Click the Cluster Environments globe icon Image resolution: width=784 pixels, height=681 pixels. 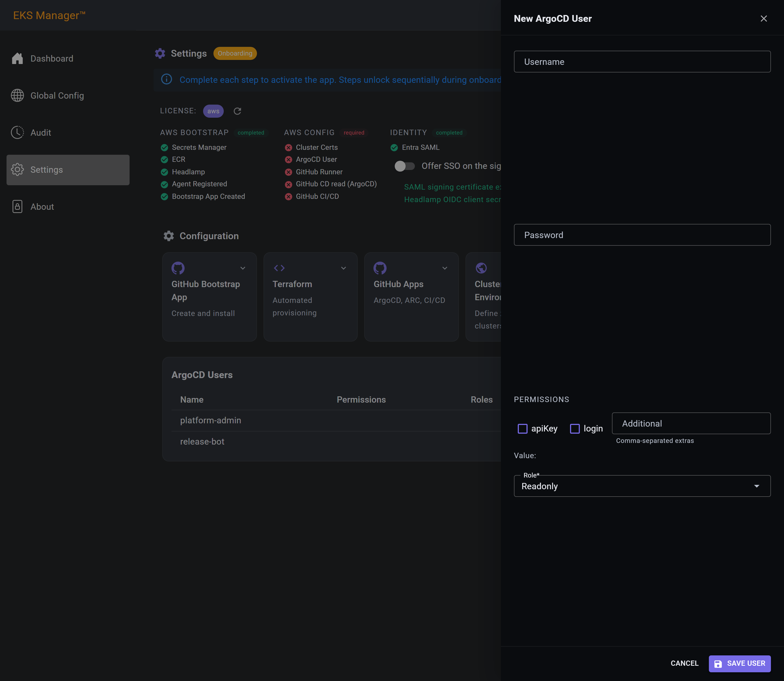481,268
